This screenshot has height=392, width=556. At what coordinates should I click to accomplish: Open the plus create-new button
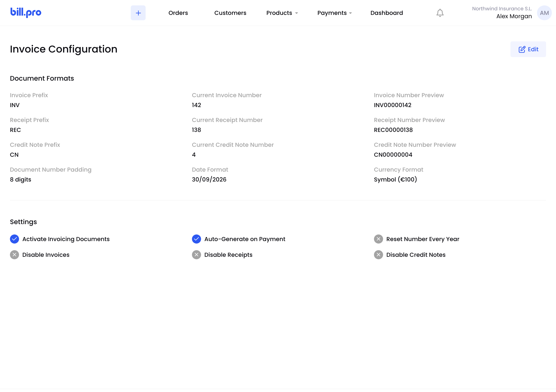pyautogui.click(x=138, y=13)
